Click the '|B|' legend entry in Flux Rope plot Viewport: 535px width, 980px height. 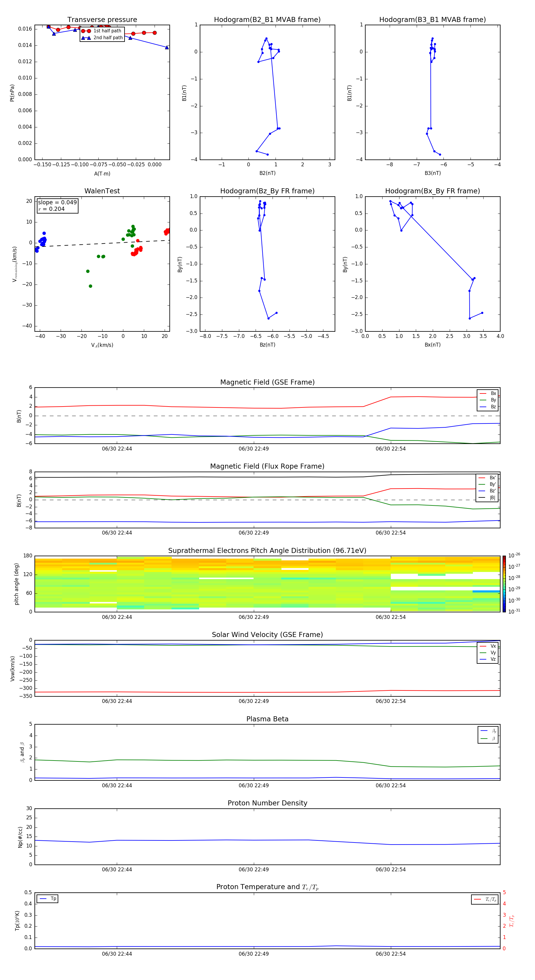click(487, 498)
